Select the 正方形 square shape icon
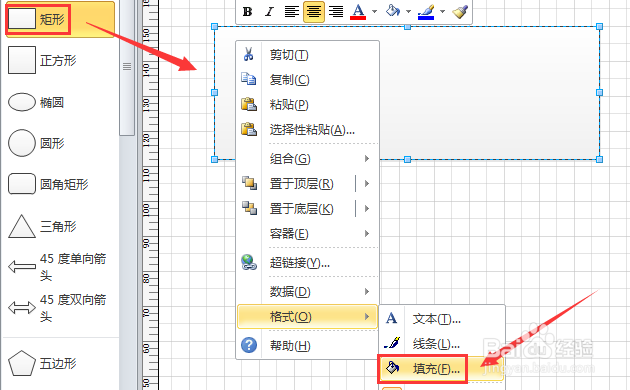This screenshot has height=390, width=630. 22,60
